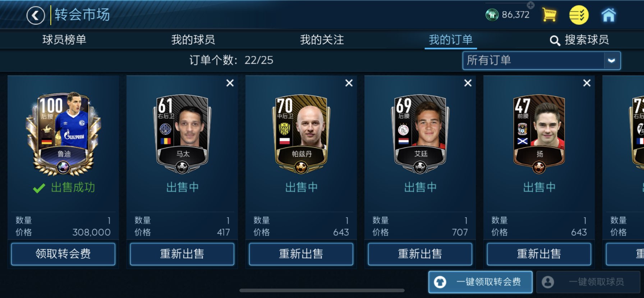Remove the 帕兹丹 order via X icon
644x298 pixels.
349,83
